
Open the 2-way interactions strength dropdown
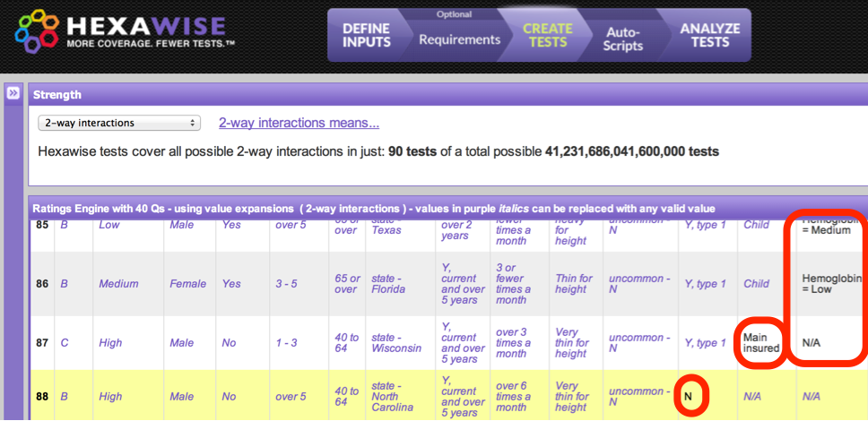(119, 123)
